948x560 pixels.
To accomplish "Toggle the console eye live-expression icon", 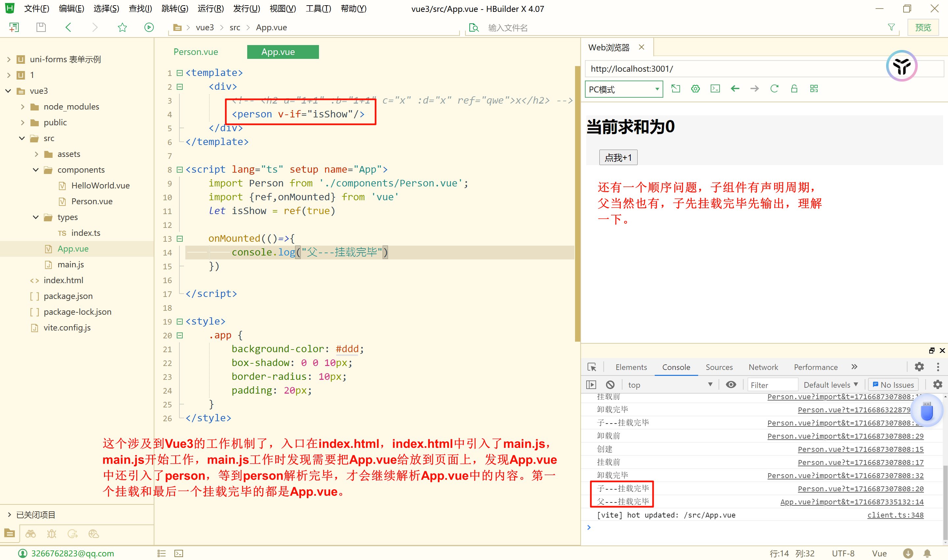I will (x=731, y=384).
